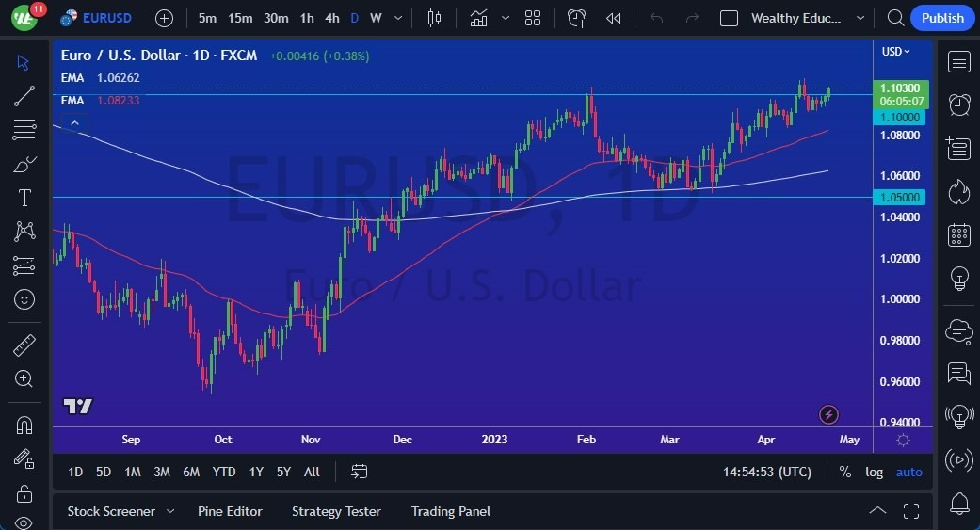The height and width of the screenshot is (530, 980).
Task: Switch to 4h timeframe
Action: [332, 18]
